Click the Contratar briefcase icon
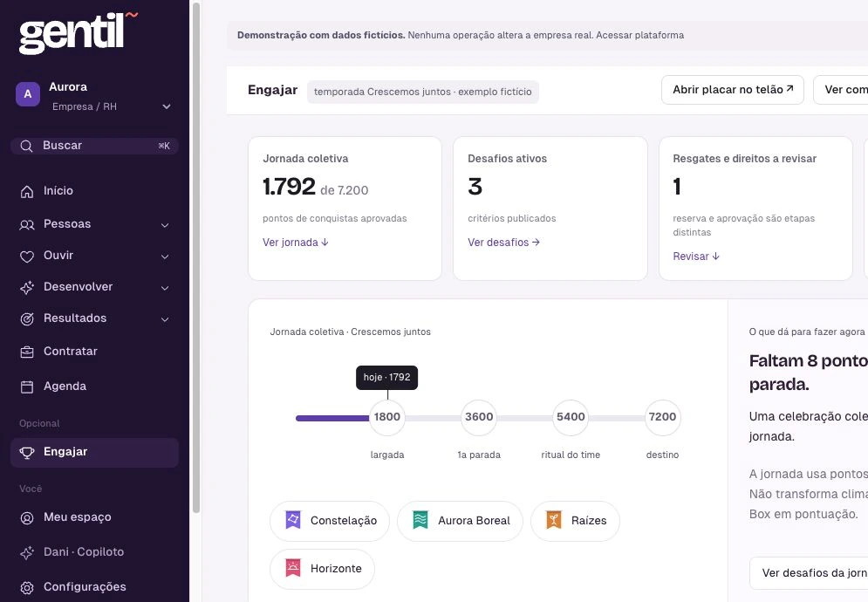This screenshot has width=868, height=602. click(26, 352)
